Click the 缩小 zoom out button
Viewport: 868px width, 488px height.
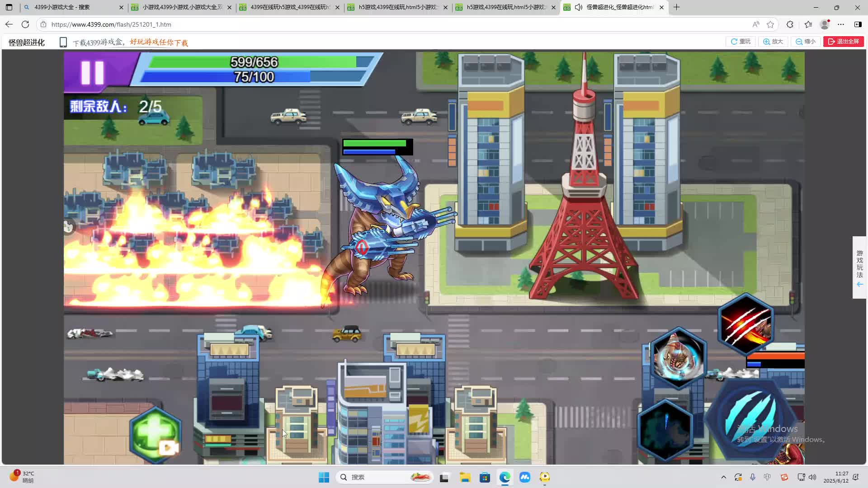point(806,42)
